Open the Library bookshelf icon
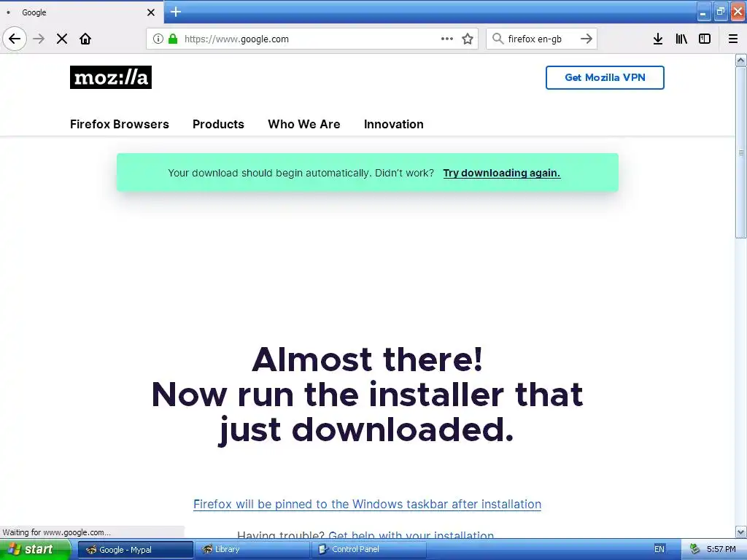This screenshot has height=560, width=747. pyautogui.click(x=681, y=39)
